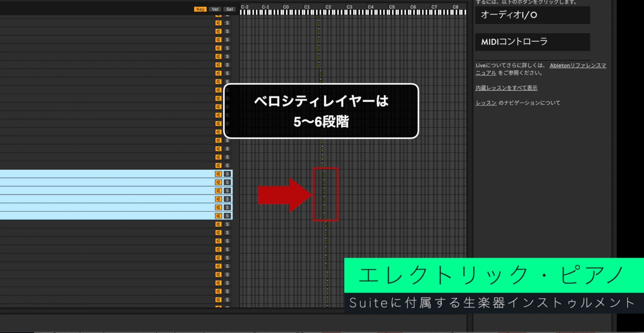Screen dimensions: 644x333
Task: Toggle speaker icon of fourth highlighted layer
Action: (x=218, y=199)
